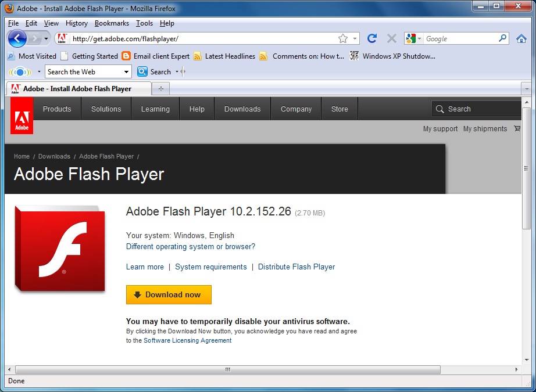
Task: Click 'Different operating system or browser?' link
Action: 191,247
